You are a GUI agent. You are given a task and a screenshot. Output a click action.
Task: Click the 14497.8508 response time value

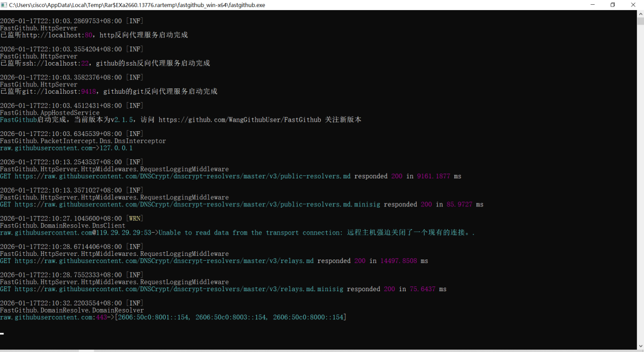click(x=398, y=261)
